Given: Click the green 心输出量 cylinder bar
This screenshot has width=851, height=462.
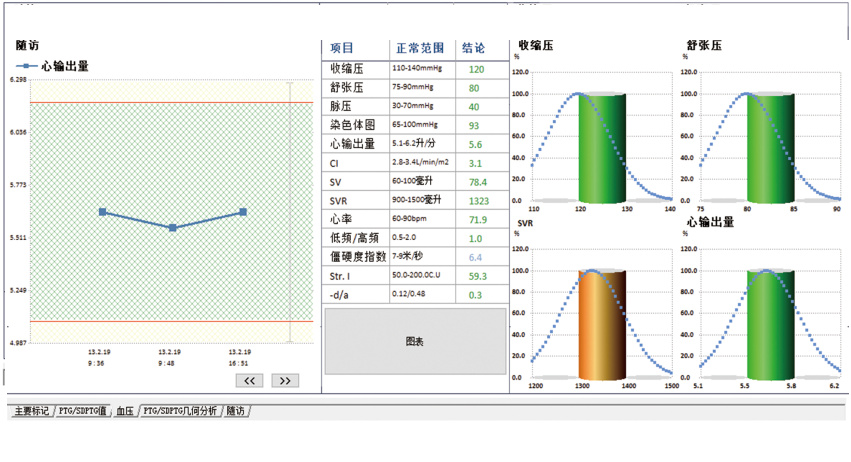Looking at the screenshot, I should [x=772, y=325].
